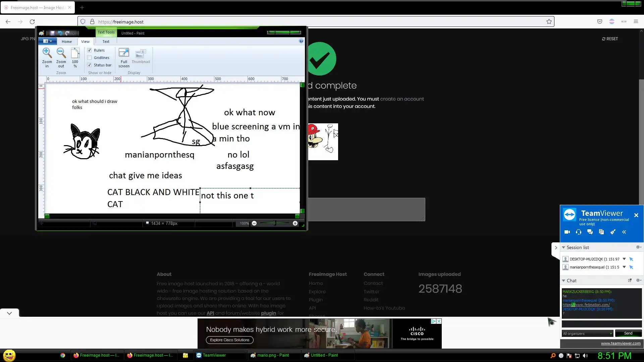Open TeamViewer whiteboard brush tool
644x362 pixels.
pos(613,232)
